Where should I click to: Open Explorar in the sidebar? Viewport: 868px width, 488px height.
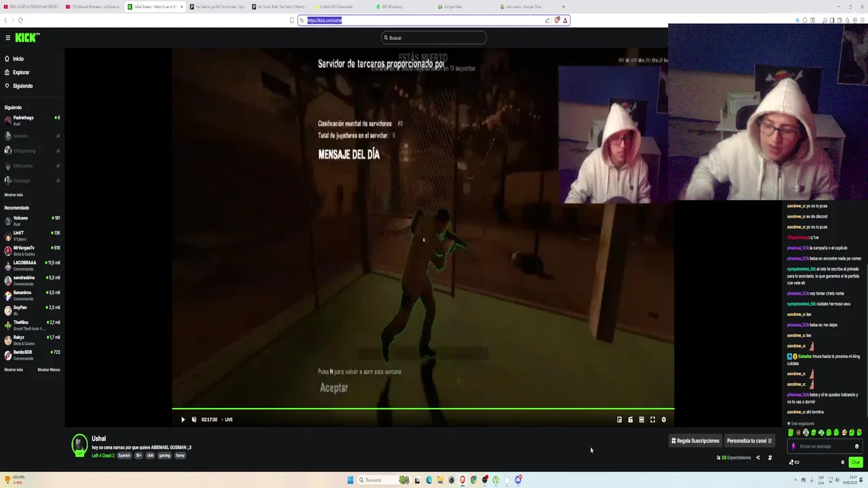coord(17,73)
